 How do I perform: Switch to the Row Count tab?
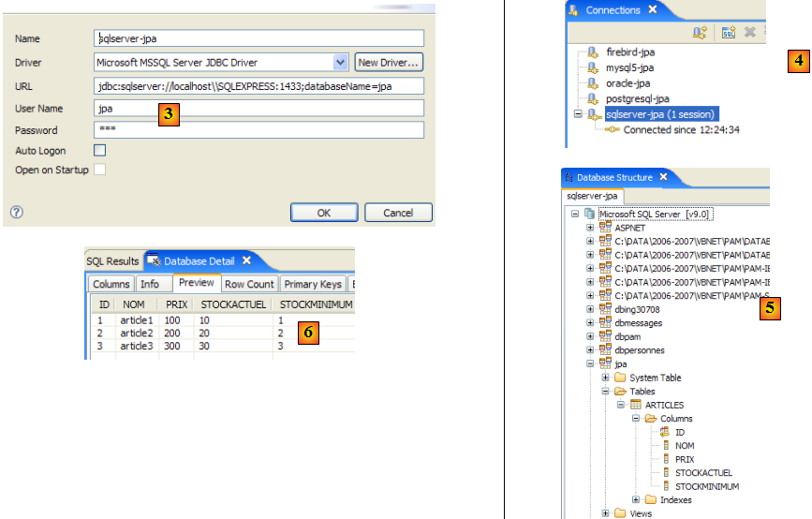tap(249, 284)
